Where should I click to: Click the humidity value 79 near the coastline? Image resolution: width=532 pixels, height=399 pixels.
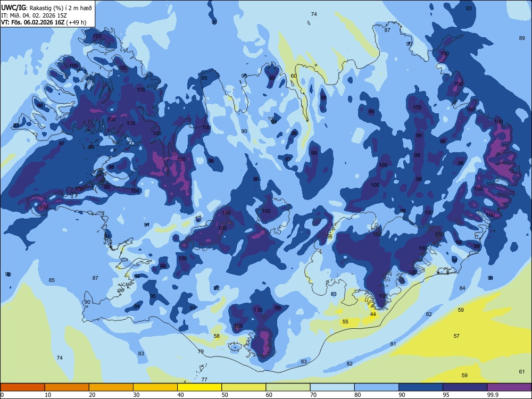(x=201, y=351)
